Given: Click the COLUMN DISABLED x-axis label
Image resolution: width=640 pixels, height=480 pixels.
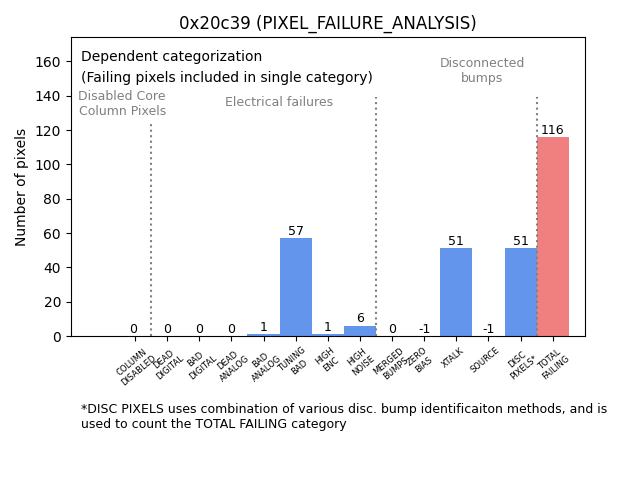Looking at the screenshot, I should click(136, 366).
